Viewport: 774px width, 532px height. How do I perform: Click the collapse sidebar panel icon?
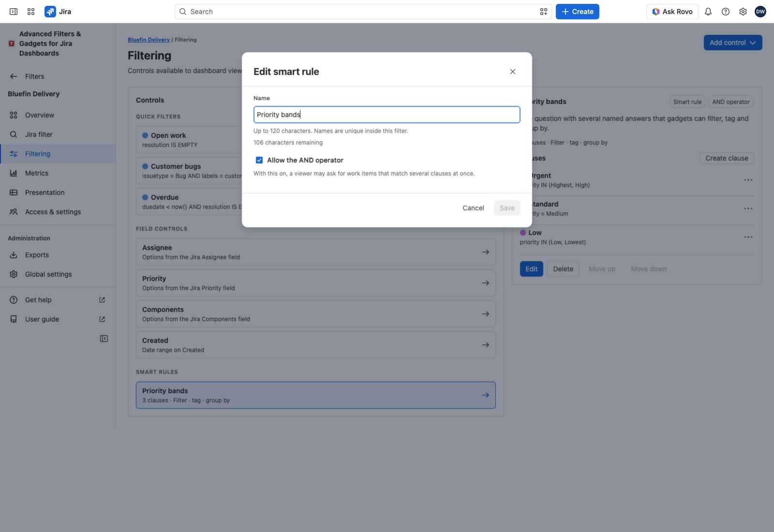point(104,339)
